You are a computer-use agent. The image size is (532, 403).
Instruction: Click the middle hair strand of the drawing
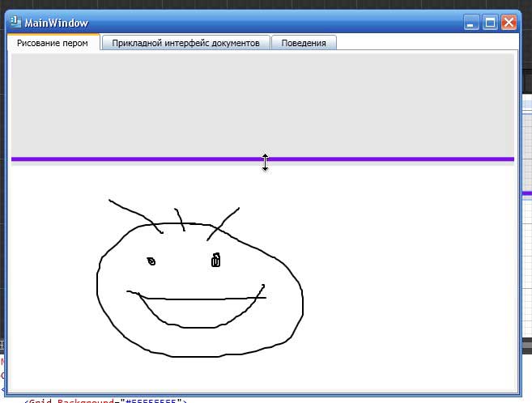point(180,219)
